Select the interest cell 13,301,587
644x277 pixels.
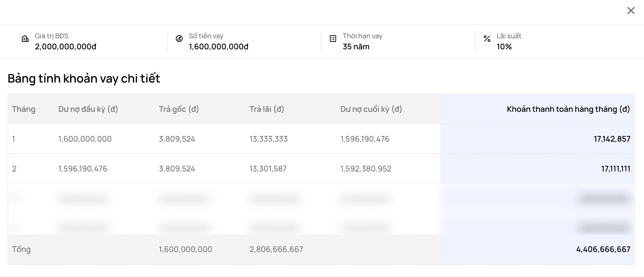point(268,169)
